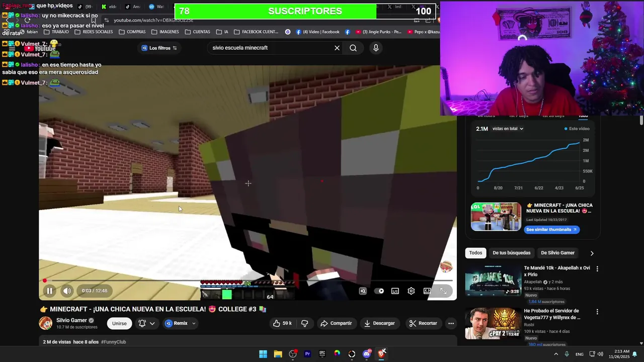
Task: Select the De Silvio Gamer chip
Action: coord(557,253)
